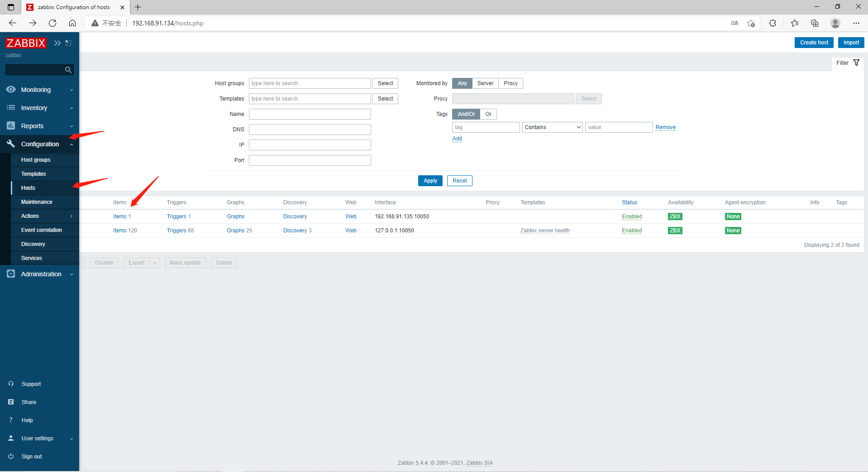Click the sidebar search magnifier icon
Image resolution: width=868 pixels, height=472 pixels.
pyautogui.click(x=68, y=70)
